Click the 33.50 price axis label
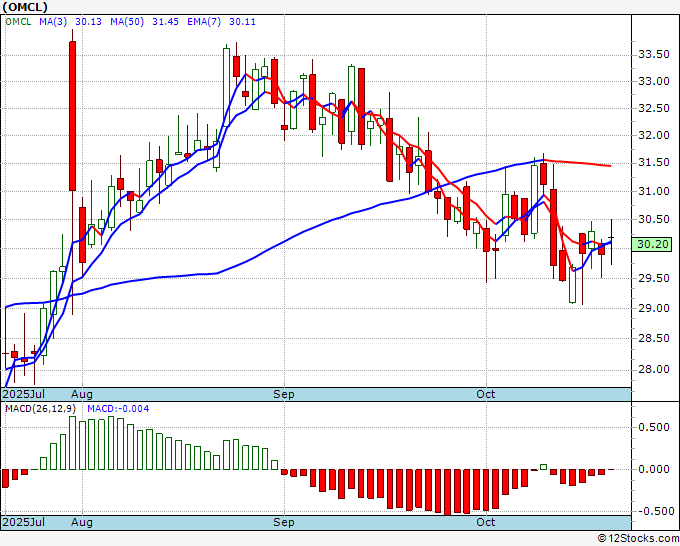 click(x=654, y=55)
